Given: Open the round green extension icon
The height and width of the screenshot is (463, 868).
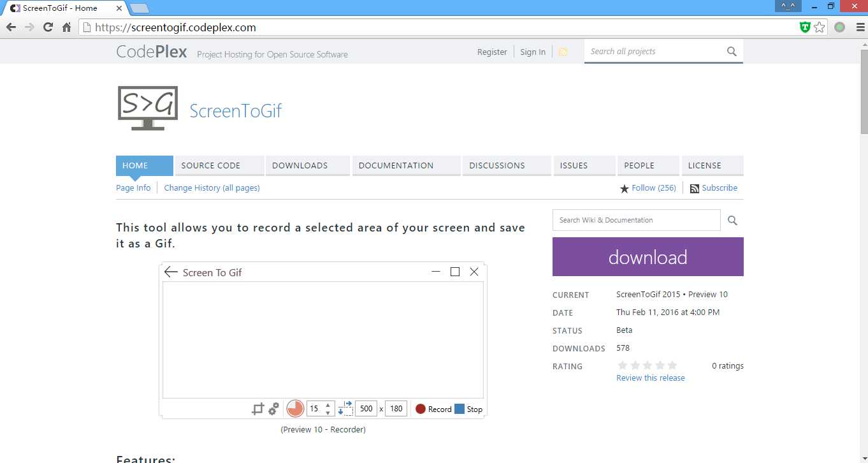Looking at the screenshot, I should coord(839,27).
